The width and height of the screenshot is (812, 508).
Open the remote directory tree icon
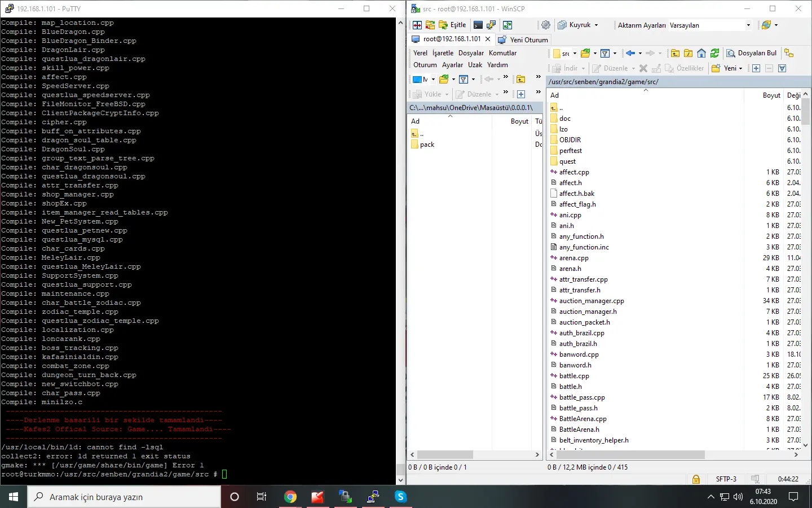[789, 53]
